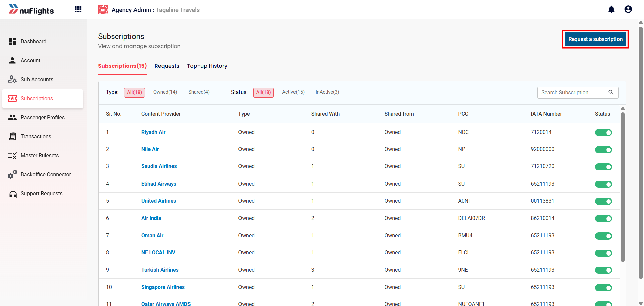The width and height of the screenshot is (644, 306).
Task: Click the Account person icon
Action: 12,60
